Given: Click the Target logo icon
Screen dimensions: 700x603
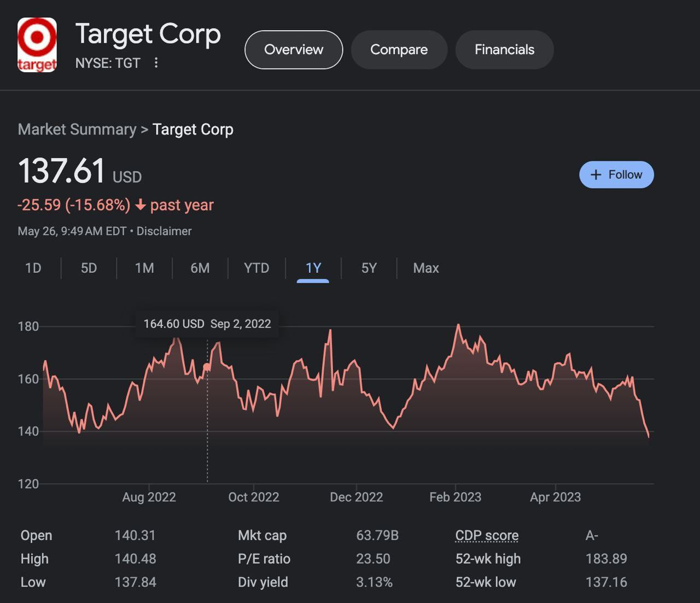Looking at the screenshot, I should tap(37, 45).
